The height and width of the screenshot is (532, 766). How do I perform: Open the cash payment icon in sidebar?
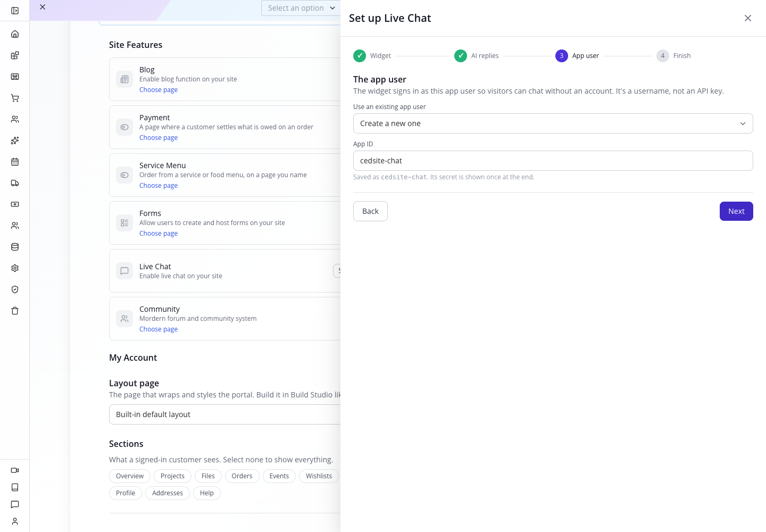(15, 204)
